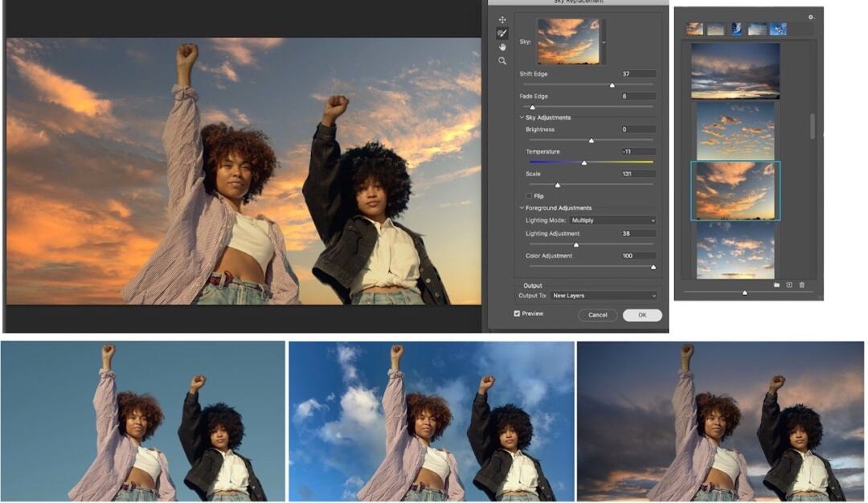Select the Sky Move tool
This screenshot has width=868, height=503.
click(x=502, y=19)
